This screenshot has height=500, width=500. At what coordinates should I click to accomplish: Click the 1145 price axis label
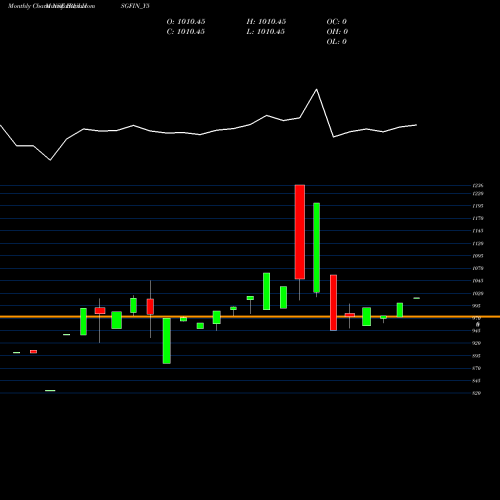(x=478, y=231)
